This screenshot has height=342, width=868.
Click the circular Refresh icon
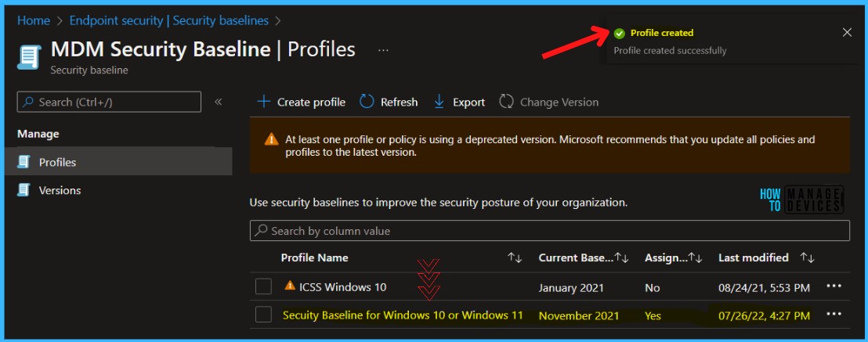367,102
